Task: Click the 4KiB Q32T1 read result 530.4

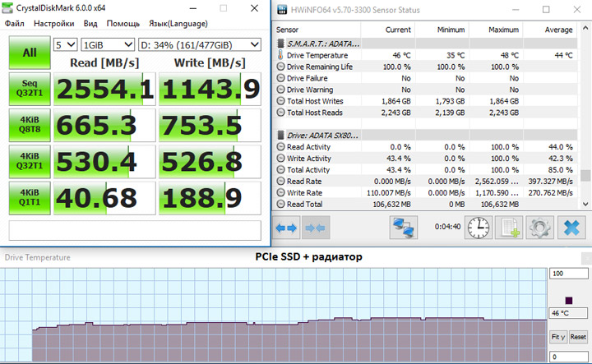Action: 104,161
